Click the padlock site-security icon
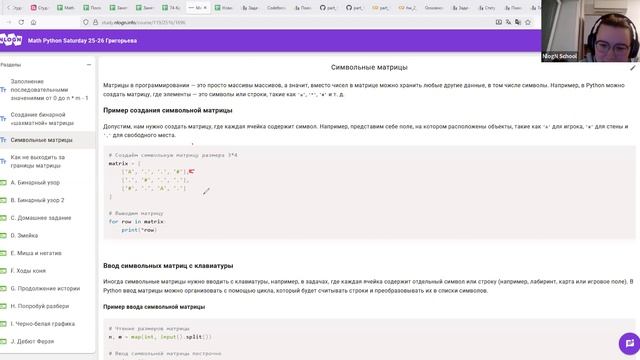This screenshot has height=360, width=640. [96, 22]
